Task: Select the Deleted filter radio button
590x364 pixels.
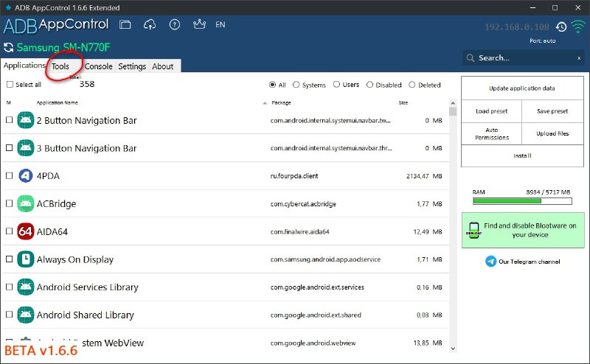Action: [412, 85]
